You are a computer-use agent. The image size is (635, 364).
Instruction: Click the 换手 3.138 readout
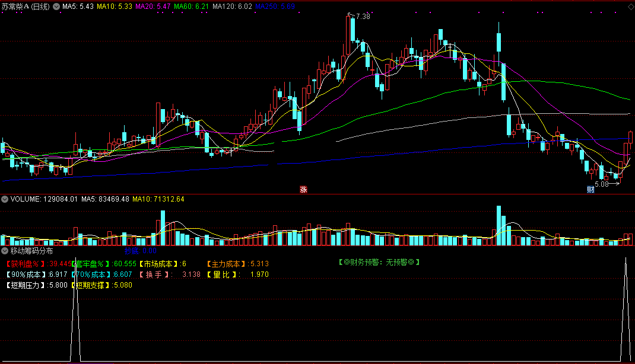170,274
